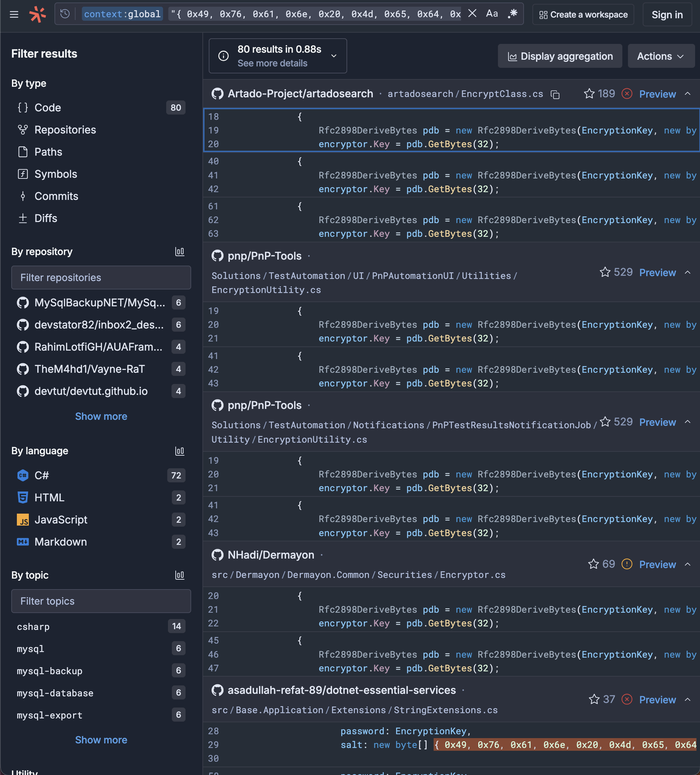Open the Actions dropdown
Viewport: 700px width, 775px height.
pos(661,56)
